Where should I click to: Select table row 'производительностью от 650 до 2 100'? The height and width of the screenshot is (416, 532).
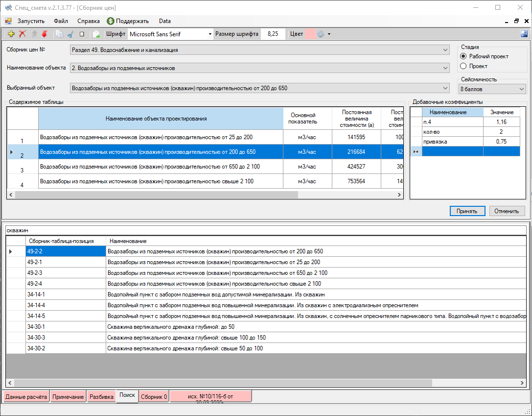pyautogui.click(x=205, y=167)
